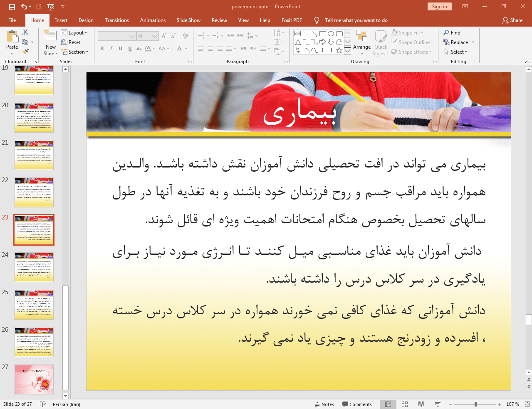This screenshot has height=409, width=532.
Task: Open the Select dropdown in Editing
Action: point(456,52)
